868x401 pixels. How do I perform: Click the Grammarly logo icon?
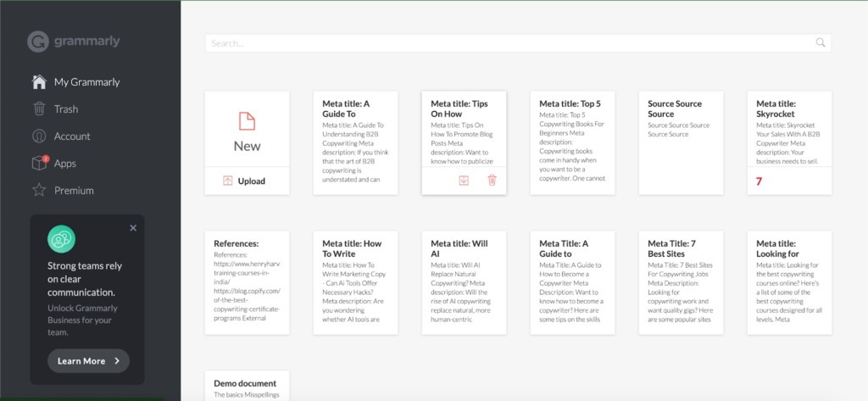click(x=38, y=42)
